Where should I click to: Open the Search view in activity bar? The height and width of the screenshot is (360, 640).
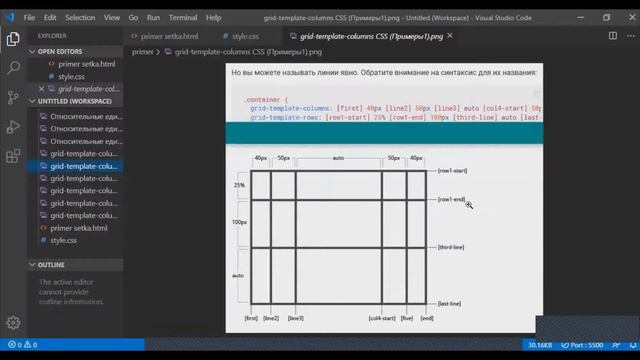pos(13,68)
